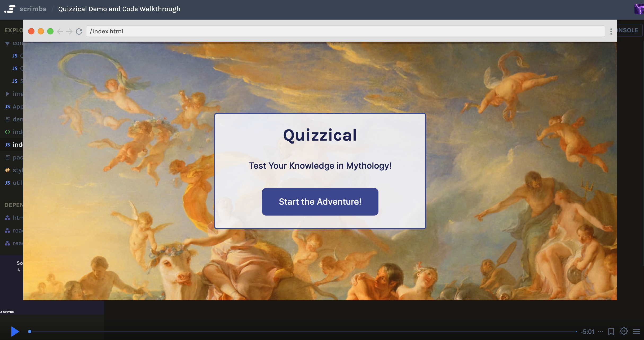The image size is (644, 340).
Task: Click the remaining time -5:01 display
Action: coord(587,332)
